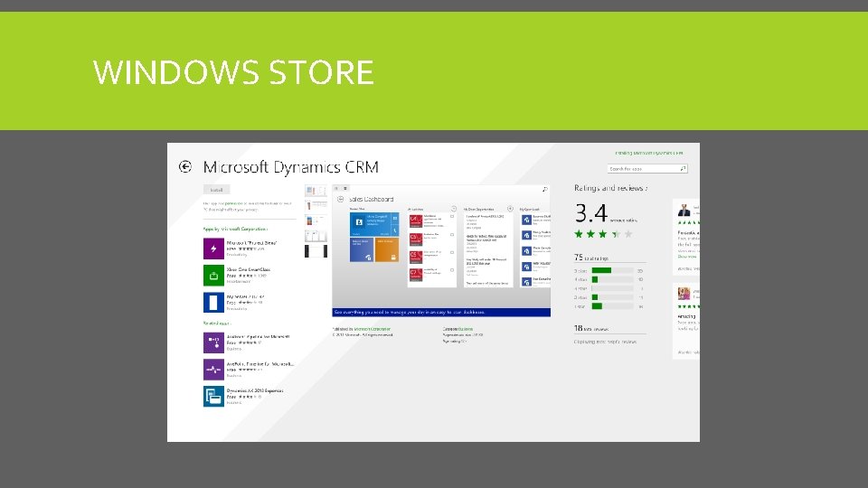Select the purple pulse-line app icon
The height and width of the screenshot is (488, 868).
tap(213, 369)
